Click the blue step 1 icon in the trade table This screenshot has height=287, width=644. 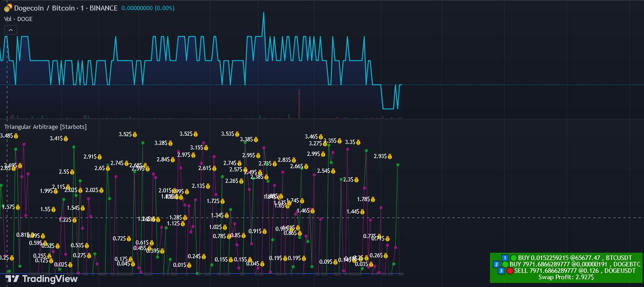tap(505, 258)
